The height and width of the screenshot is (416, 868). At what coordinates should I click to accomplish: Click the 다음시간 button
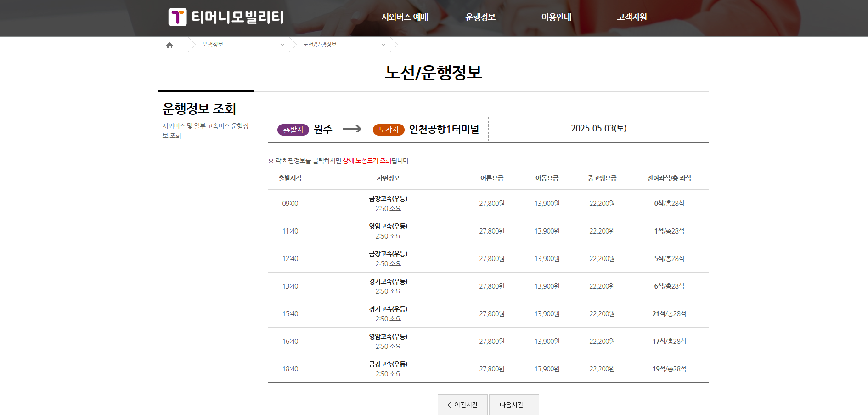(514, 405)
